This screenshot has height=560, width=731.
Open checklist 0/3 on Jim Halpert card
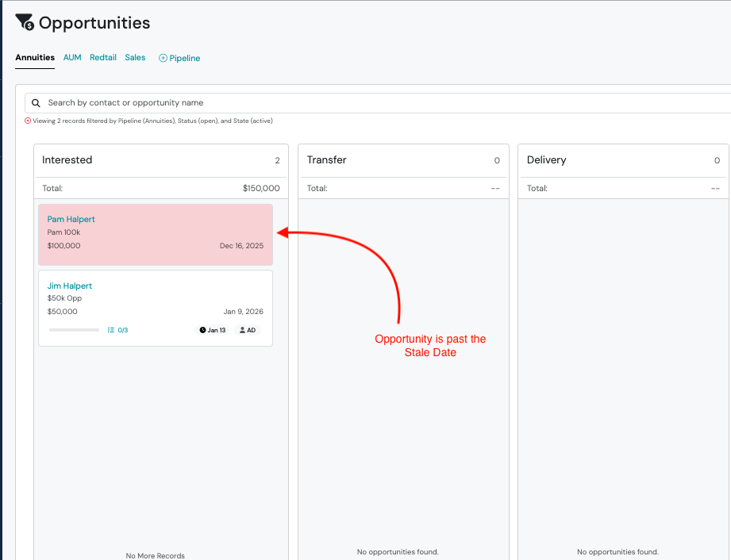point(117,330)
